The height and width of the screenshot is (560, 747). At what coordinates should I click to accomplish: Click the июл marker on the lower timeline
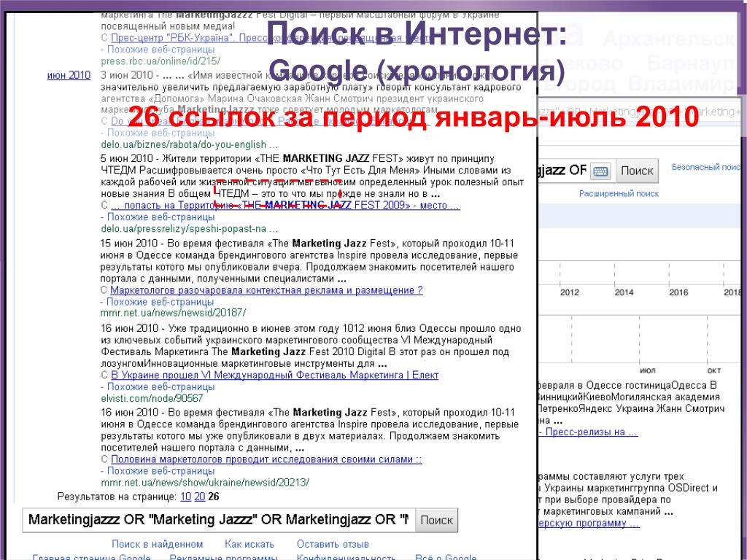click(x=648, y=370)
